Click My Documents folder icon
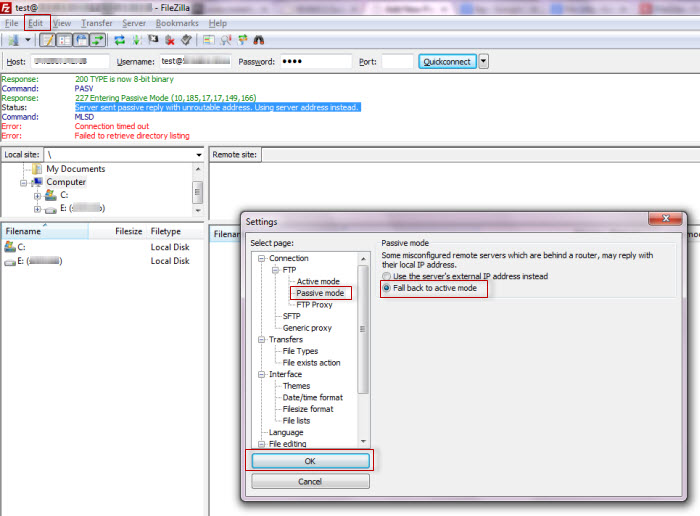 click(x=37, y=169)
